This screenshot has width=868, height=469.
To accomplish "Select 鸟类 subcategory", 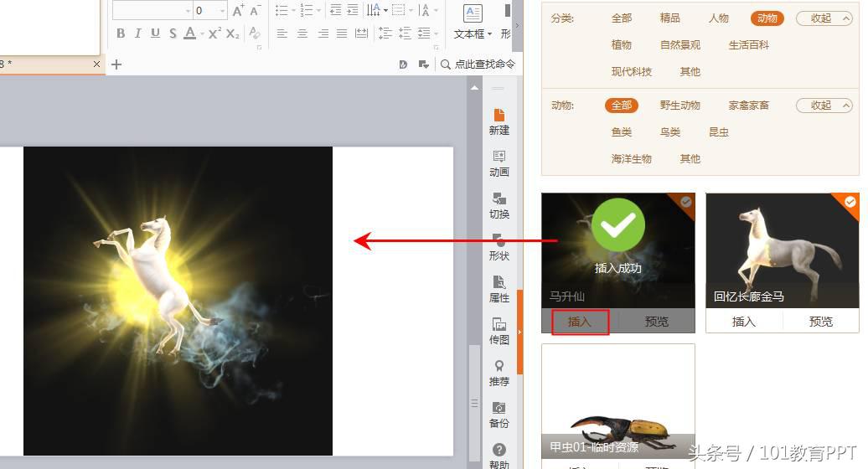I will [669, 131].
